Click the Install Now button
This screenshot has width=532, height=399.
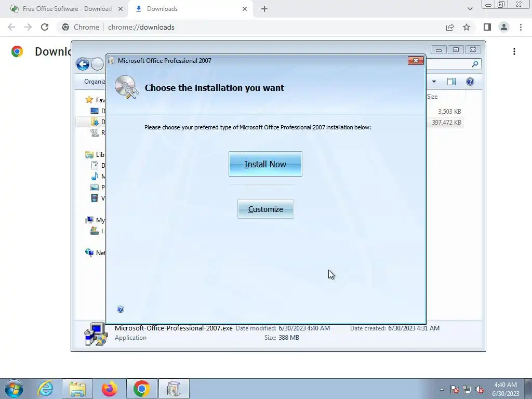click(265, 164)
